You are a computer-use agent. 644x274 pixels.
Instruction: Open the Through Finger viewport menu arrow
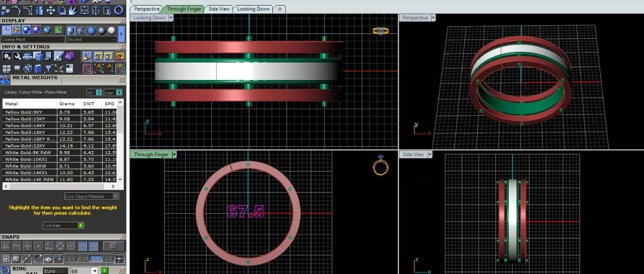coord(174,155)
